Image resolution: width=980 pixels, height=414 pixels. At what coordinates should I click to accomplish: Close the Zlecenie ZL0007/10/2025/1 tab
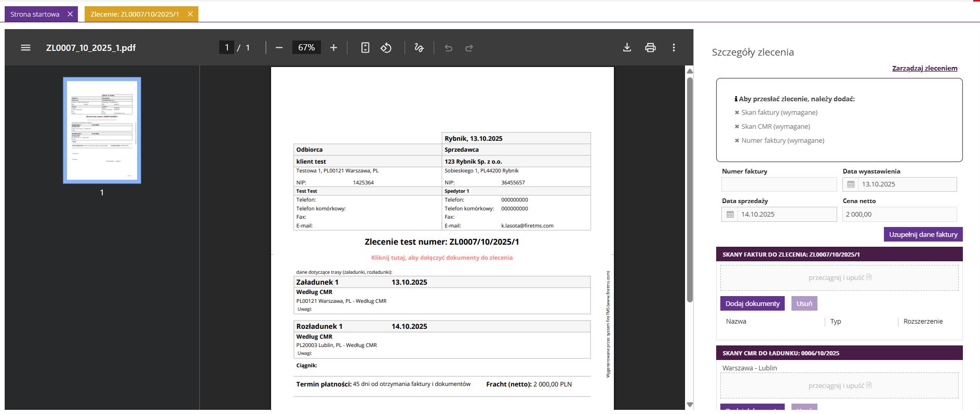[x=190, y=14]
